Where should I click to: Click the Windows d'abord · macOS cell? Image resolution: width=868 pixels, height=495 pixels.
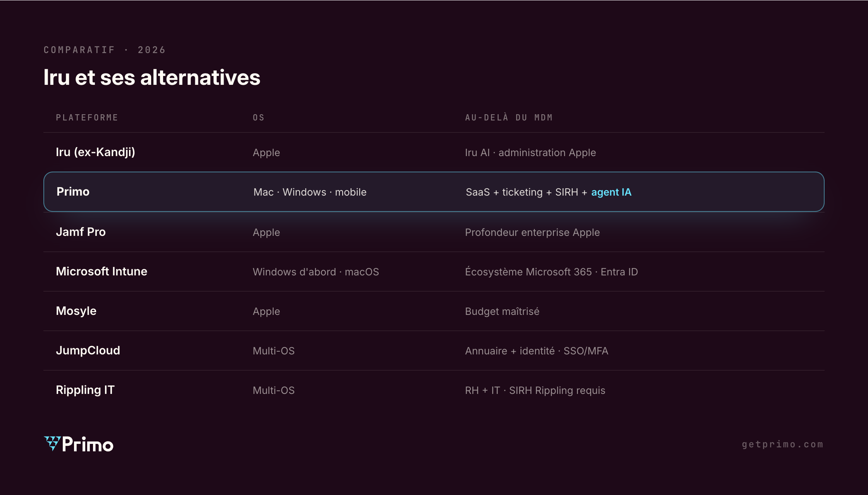point(316,272)
